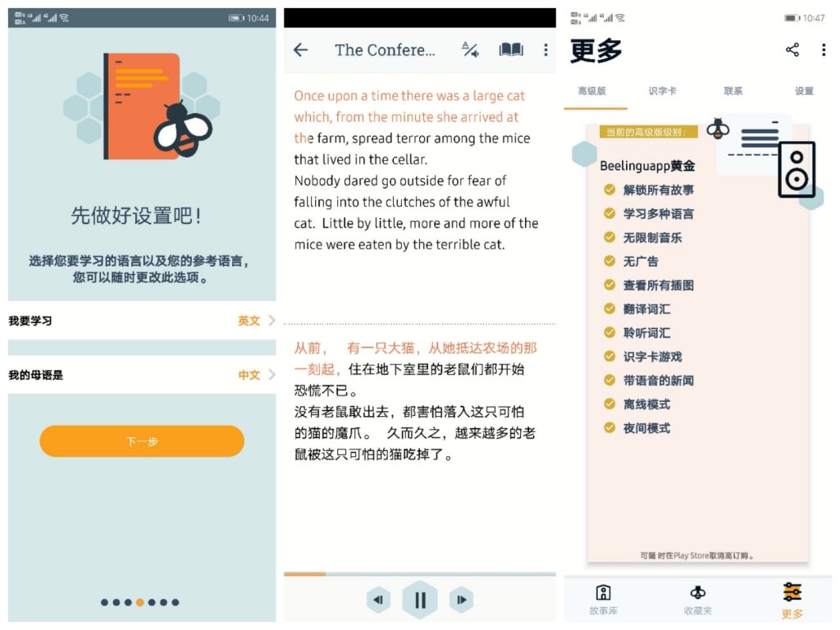Open the translate audio language icon
The width and height of the screenshot is (840, 630).
470,50
